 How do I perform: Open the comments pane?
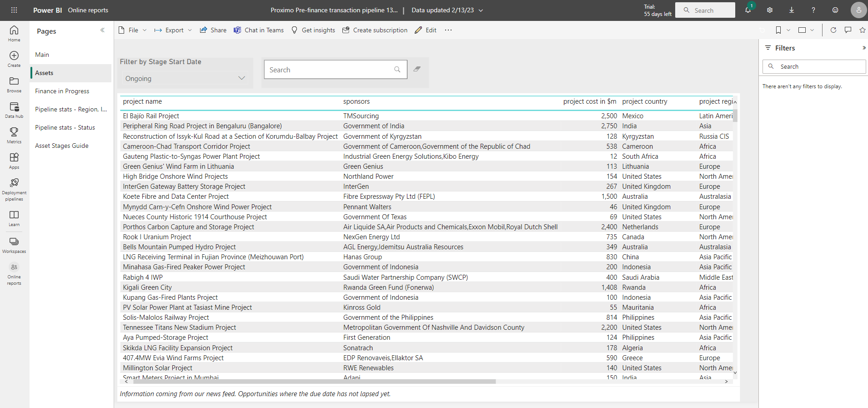coord(848,30)
